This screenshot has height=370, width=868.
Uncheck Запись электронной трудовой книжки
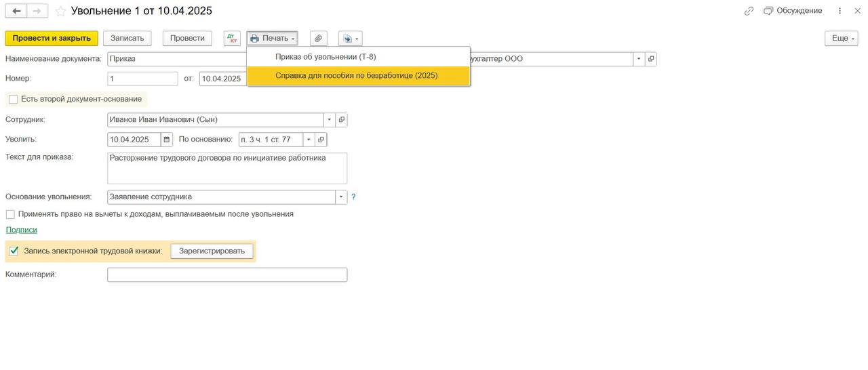[14, 251]
